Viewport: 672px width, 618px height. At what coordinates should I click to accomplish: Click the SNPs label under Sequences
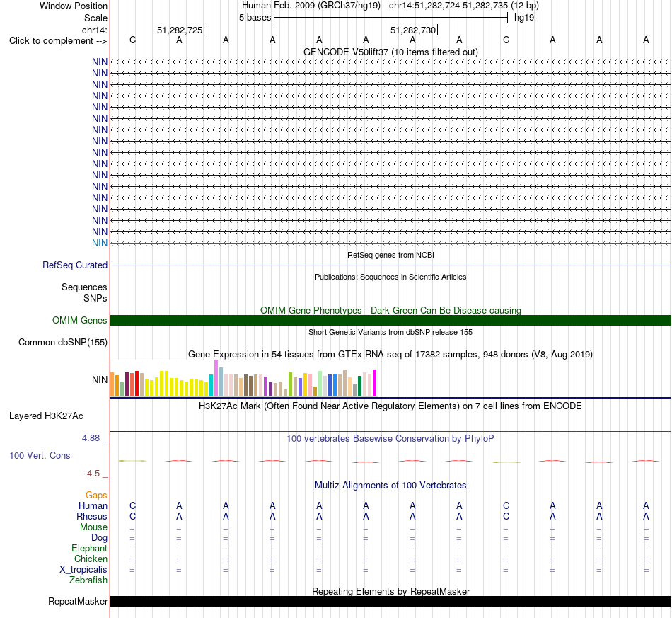pyautogui.click(x=95, y=298)
